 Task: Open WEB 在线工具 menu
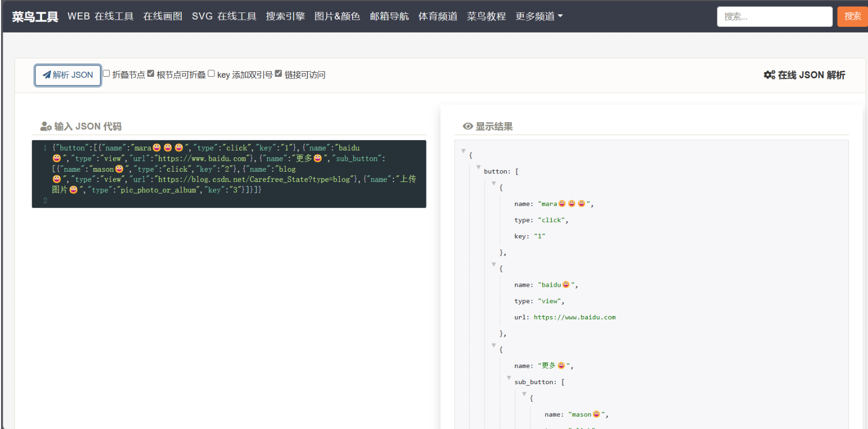tap(101, 16)
